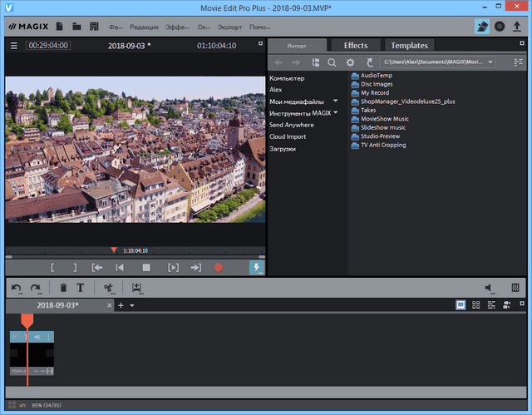This screenshot has width=532, height=415.
Task: Switch to storyboard view mode button
Action: click(x=461, y=306)
